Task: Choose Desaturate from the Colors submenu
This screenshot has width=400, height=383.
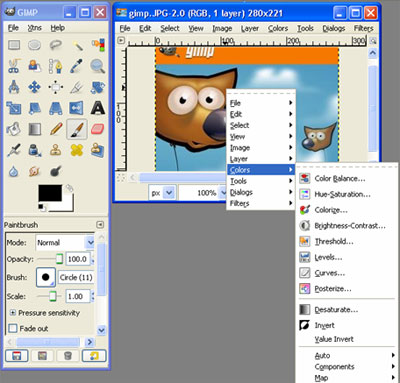Action: coord(347,310)
